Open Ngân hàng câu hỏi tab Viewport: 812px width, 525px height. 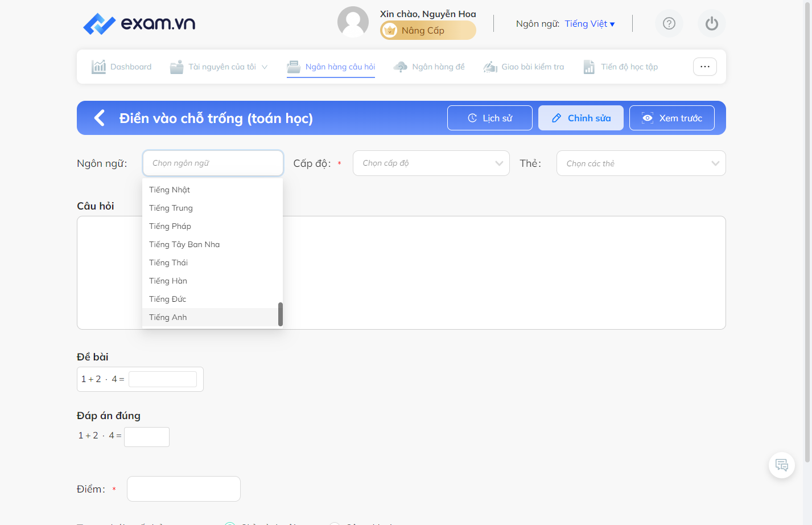[331, 67]
